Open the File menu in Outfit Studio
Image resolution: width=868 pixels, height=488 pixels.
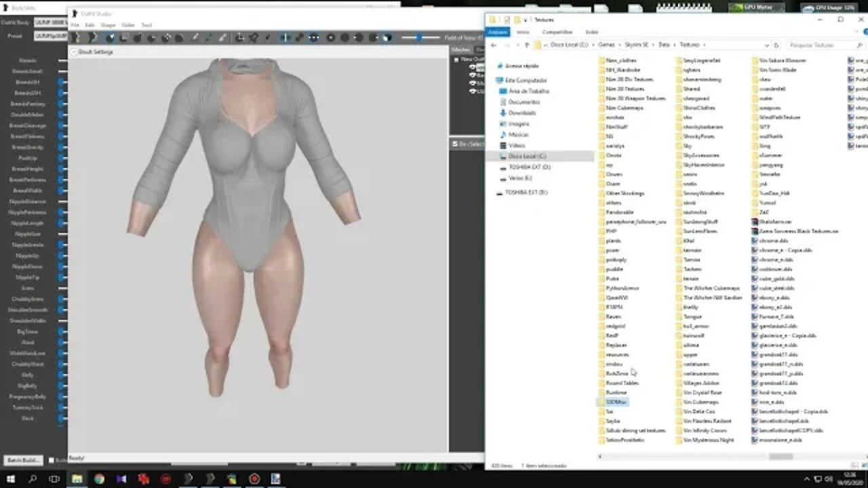(x=75, y=25)
